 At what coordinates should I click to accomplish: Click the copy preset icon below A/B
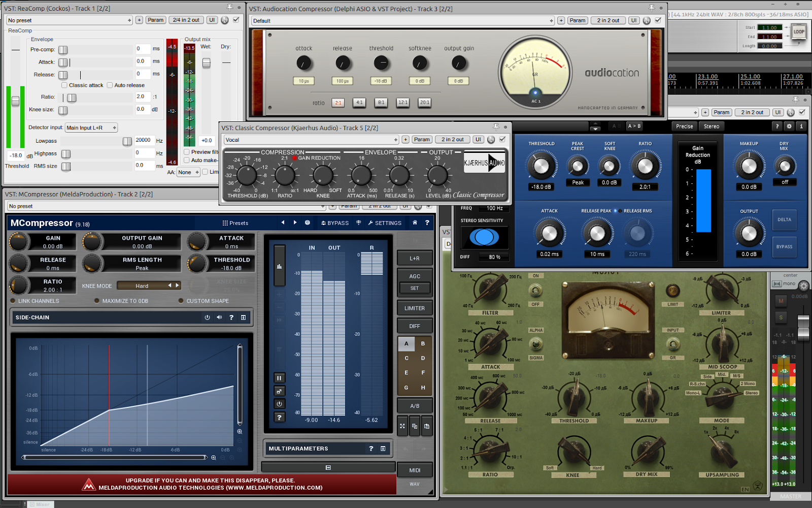(415, 426)
